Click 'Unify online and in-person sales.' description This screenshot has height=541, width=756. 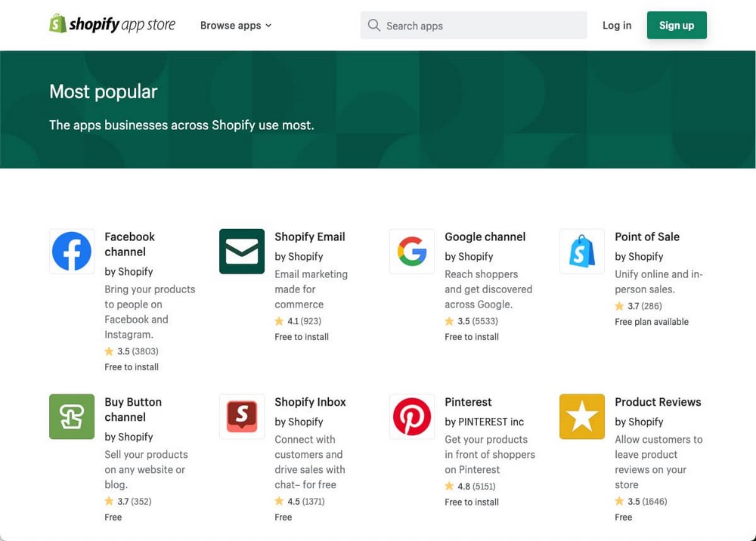point(658,282)
